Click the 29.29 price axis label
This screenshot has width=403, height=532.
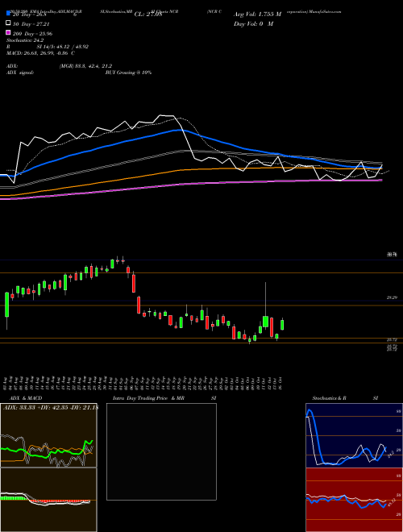[392, 297]
